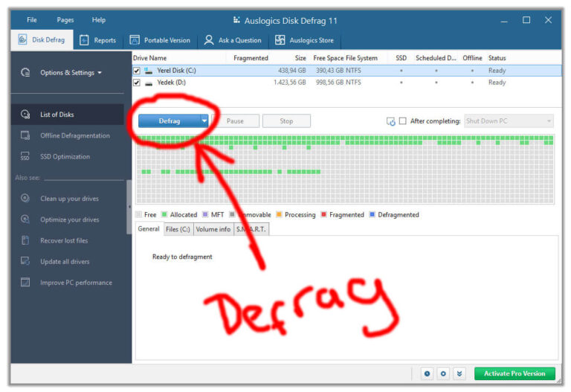
Task: Click the Update all drivers icon
Action: pos(25,261)
